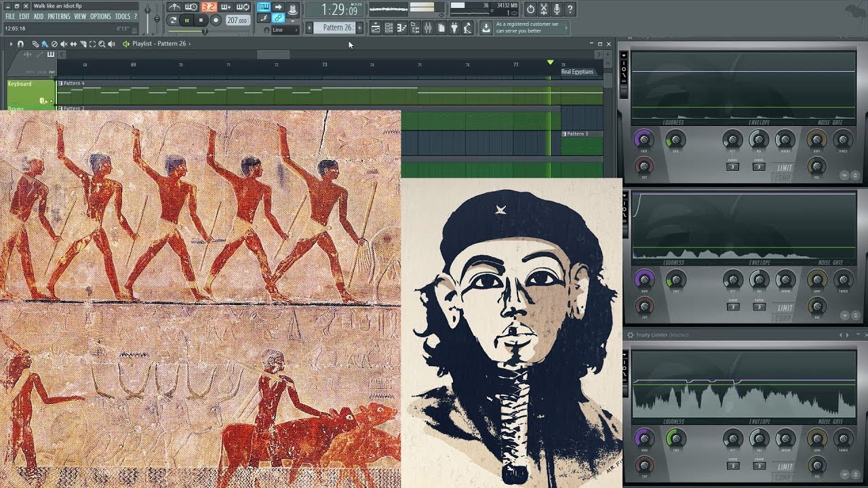Toggle pattern/song mode switch
This screenshot has height=488, width=868.
pyautogui.click(x=172, y=20)
